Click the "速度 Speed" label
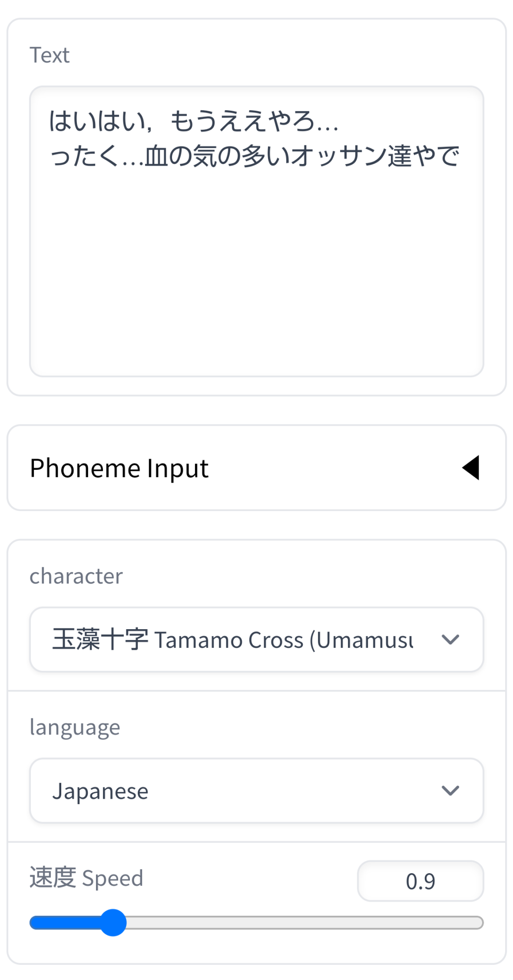The width and height of the screenshot is (513, 980). tap(86, 878)
